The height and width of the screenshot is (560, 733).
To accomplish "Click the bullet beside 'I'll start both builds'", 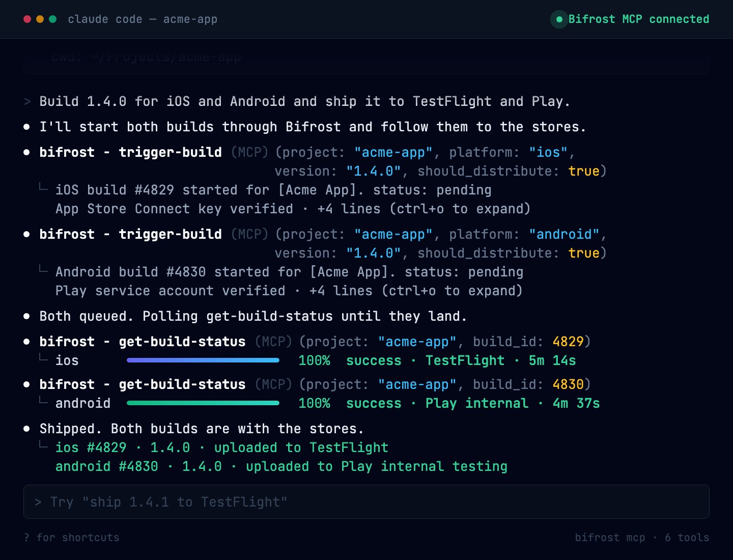I will 27,127.
